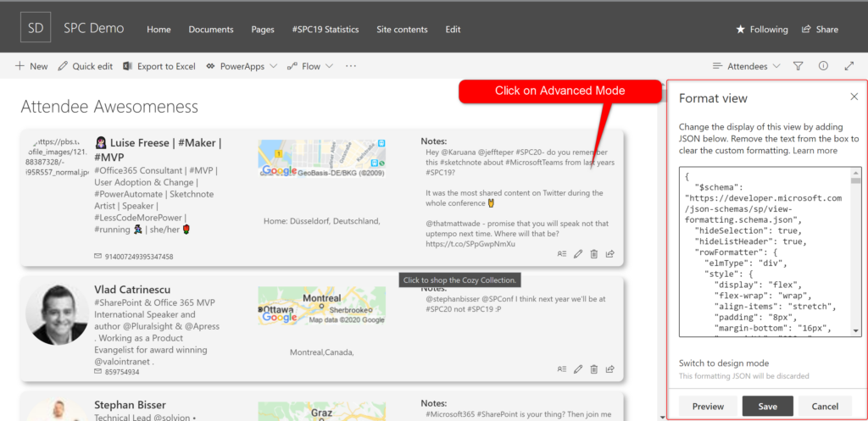Image resolution: width=868 pixels, height=421 pixels.
Task: Open the Attendees view switcher
Action: [746, 66]
